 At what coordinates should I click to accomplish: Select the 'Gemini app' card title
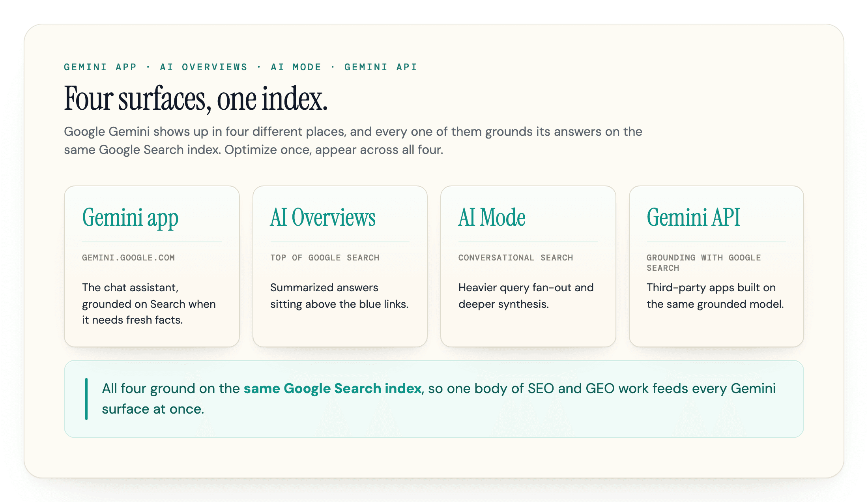pos(130,218)
